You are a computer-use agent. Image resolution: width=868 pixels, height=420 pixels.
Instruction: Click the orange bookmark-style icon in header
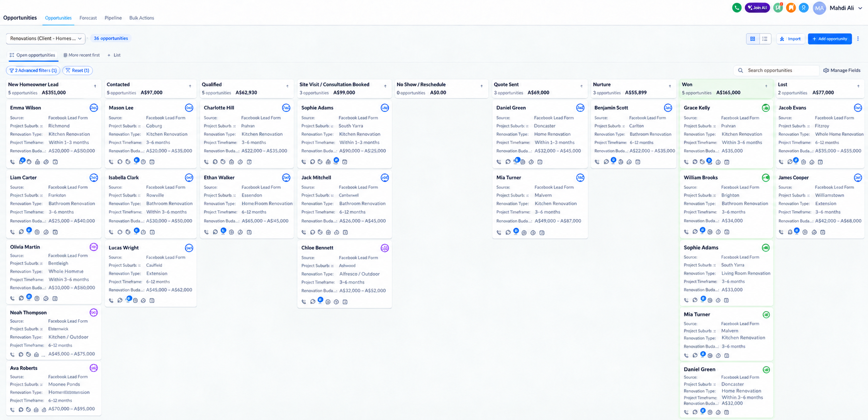791,8
